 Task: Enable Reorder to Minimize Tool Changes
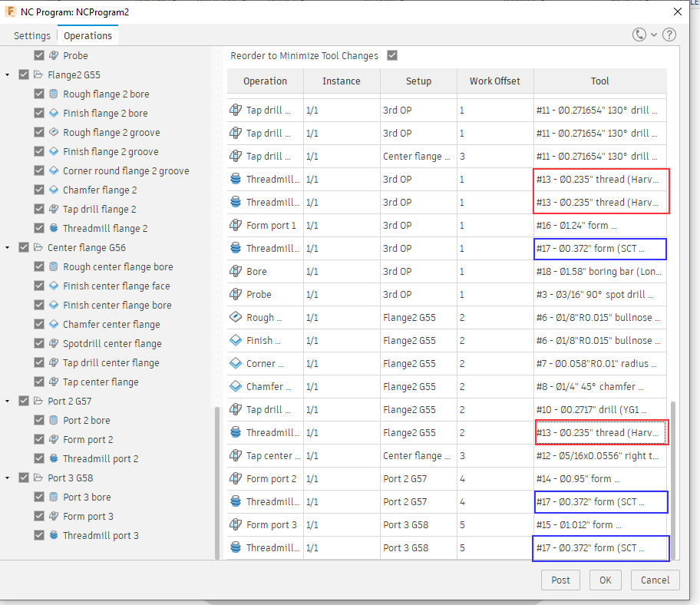(x=391, y=56)
